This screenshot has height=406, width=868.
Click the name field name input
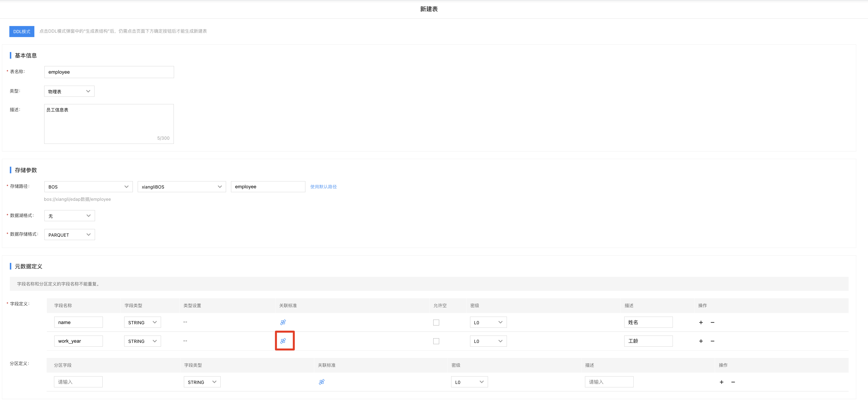[x=79, y=323]
